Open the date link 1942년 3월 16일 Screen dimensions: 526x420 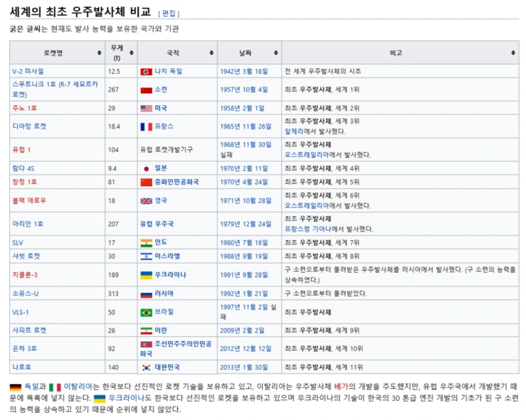tap(244, 71)
